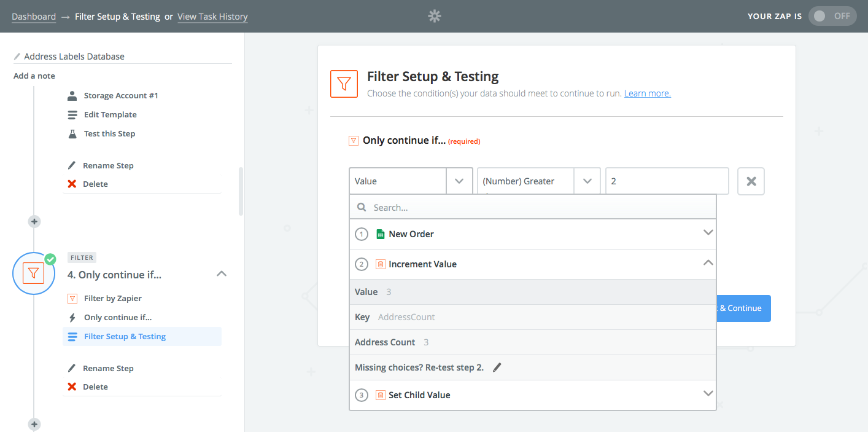Open the condition dropdown arrow
This screenshot has width=868, height=432.
587,181
